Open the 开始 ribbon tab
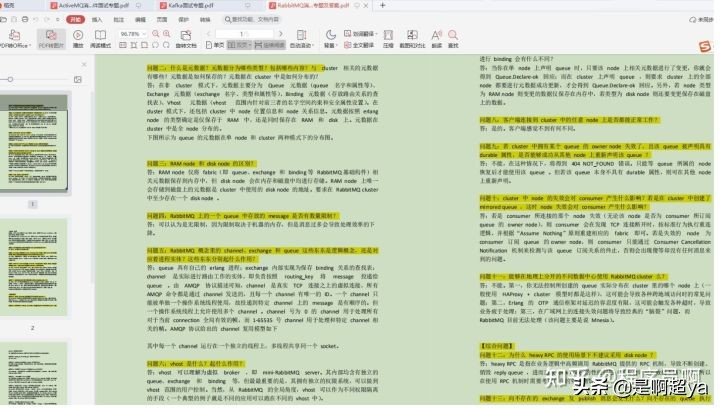Viewport: 720px width, 408px height. tap(75, 19)
